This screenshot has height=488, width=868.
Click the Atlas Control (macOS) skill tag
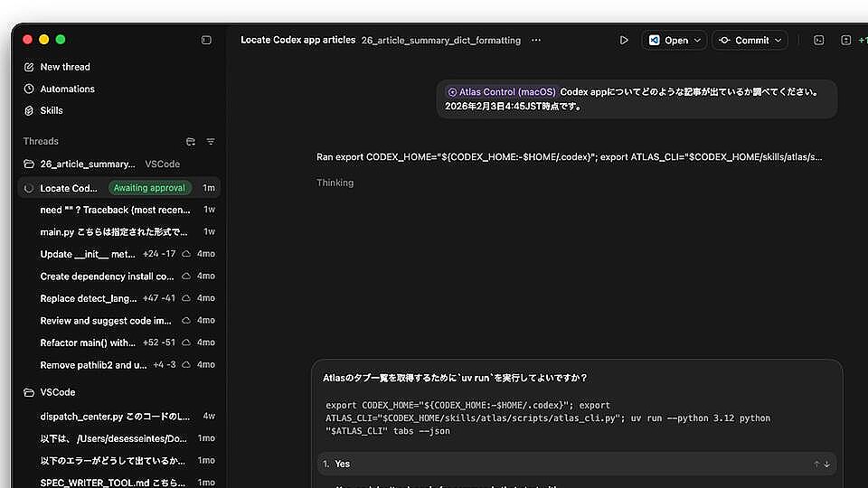[x=502, y=92]
